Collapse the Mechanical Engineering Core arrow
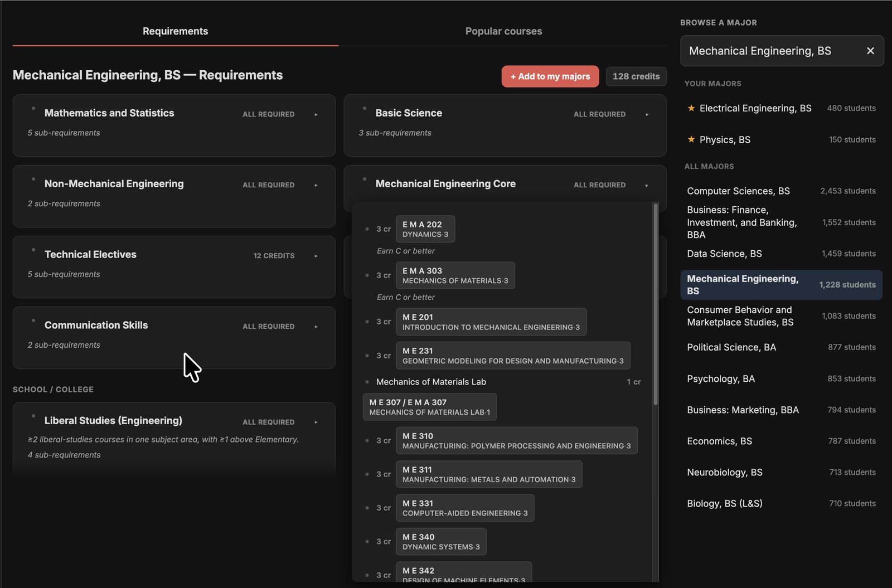The height and width of the screenshot is (588, 892). coord(647,186)
